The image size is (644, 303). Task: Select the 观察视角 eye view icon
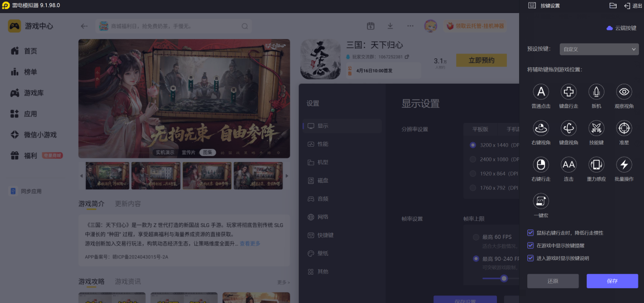[624, 92]
